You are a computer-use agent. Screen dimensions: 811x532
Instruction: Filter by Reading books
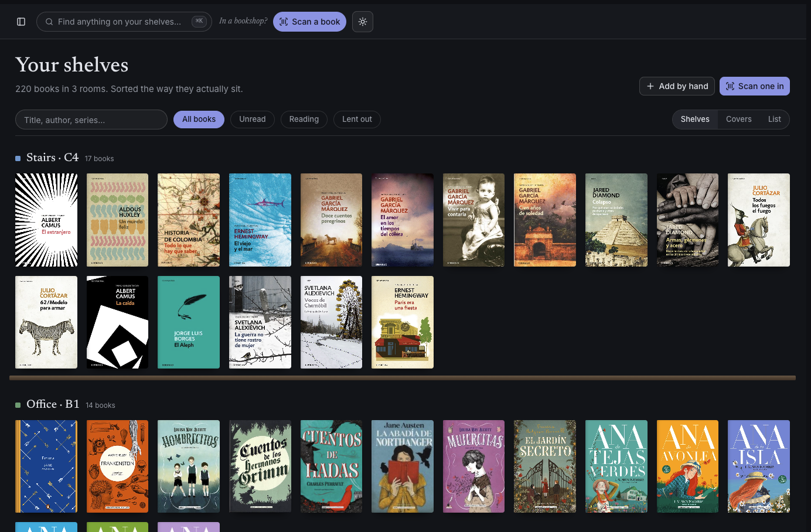point(304,119)
